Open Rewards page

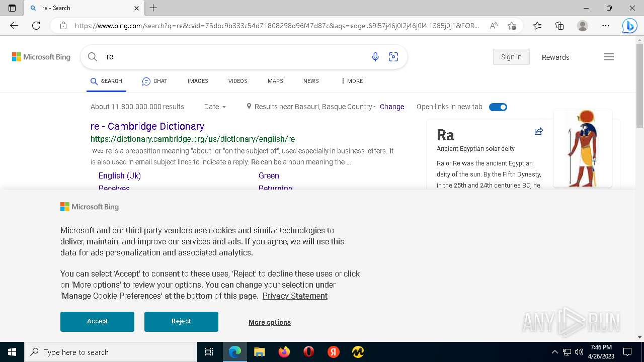tap(555, 57)
